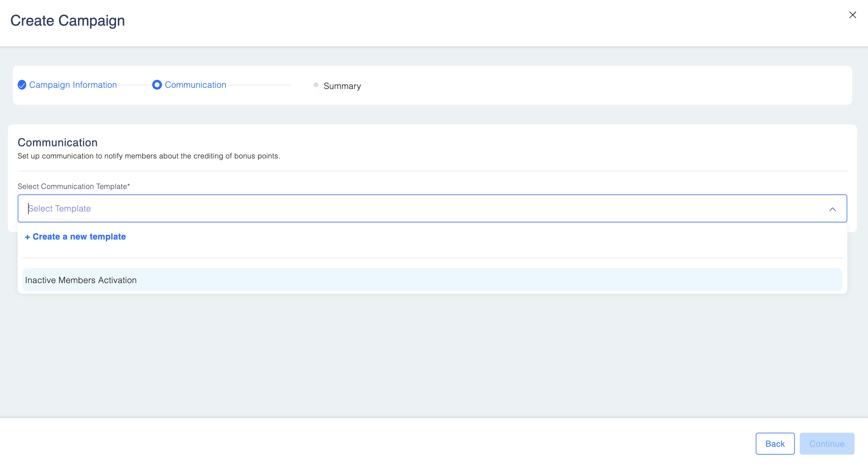This screenshot has height=465, width=868.
Task: Collapse the template dropdown using the chevron
Action: tap(832, 209)
